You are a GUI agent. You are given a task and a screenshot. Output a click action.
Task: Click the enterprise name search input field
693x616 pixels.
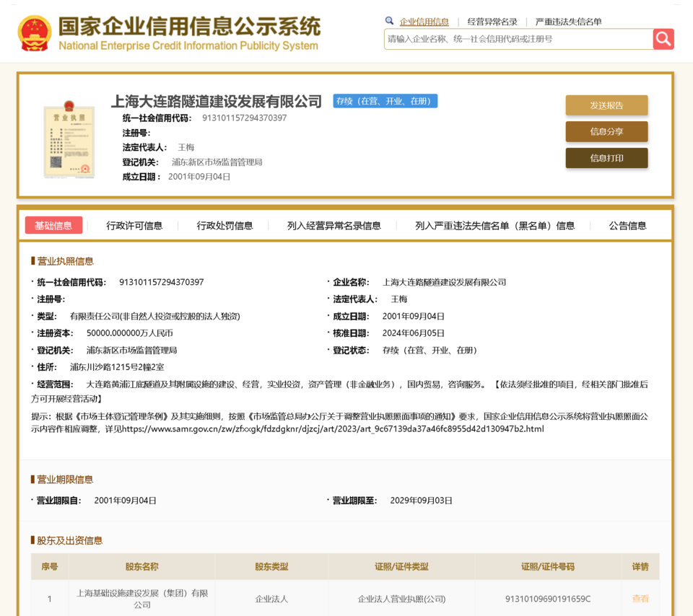pos(518,39)
